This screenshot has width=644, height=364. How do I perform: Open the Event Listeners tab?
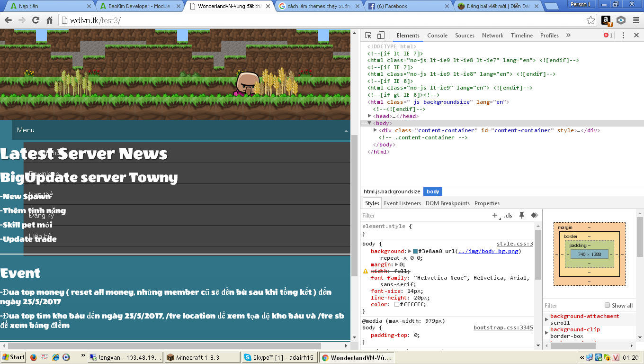point(402,203)
